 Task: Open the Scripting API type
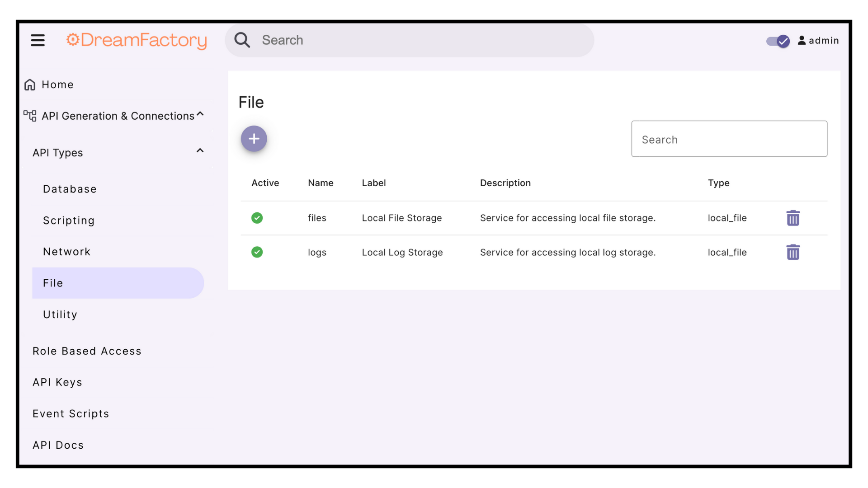tap(69, 221)
